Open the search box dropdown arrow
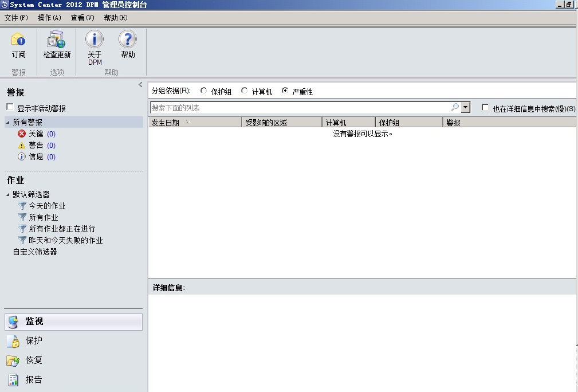578x392 pixels. pos(466,107)
